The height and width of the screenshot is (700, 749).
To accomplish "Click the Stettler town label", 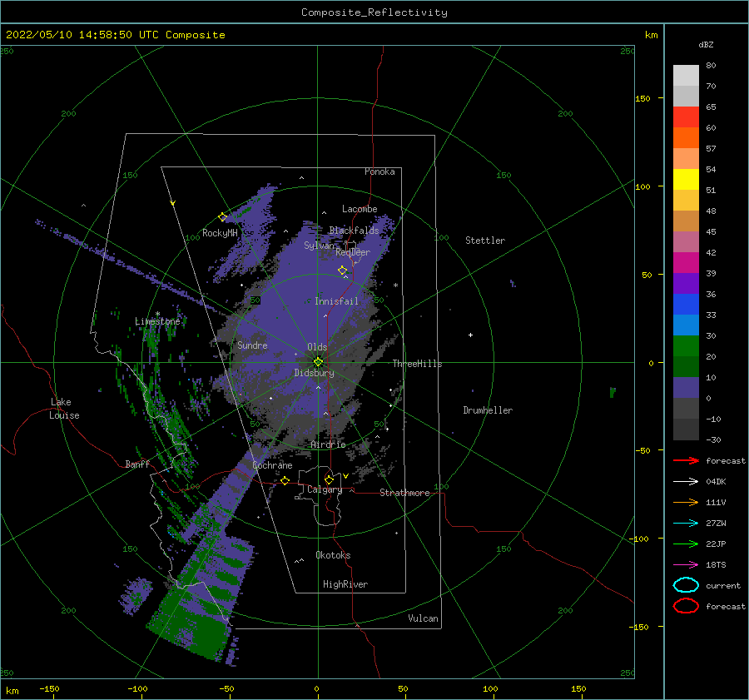I will point(485,241).
